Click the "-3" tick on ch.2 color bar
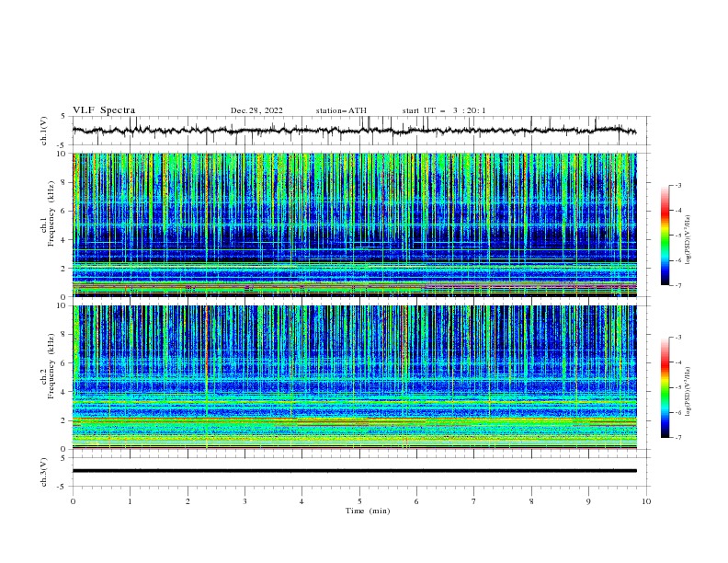The image size is (728, 563). (678, 338)
